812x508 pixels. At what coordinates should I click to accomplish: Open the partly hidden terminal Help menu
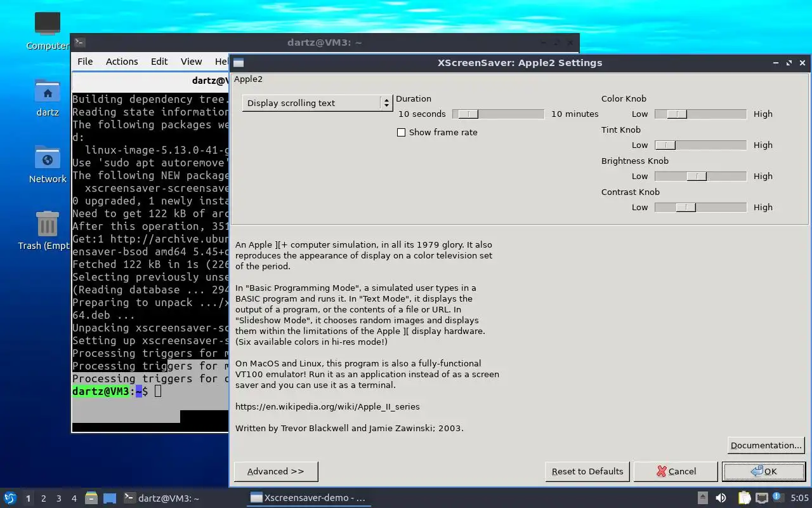coord(221,62)
